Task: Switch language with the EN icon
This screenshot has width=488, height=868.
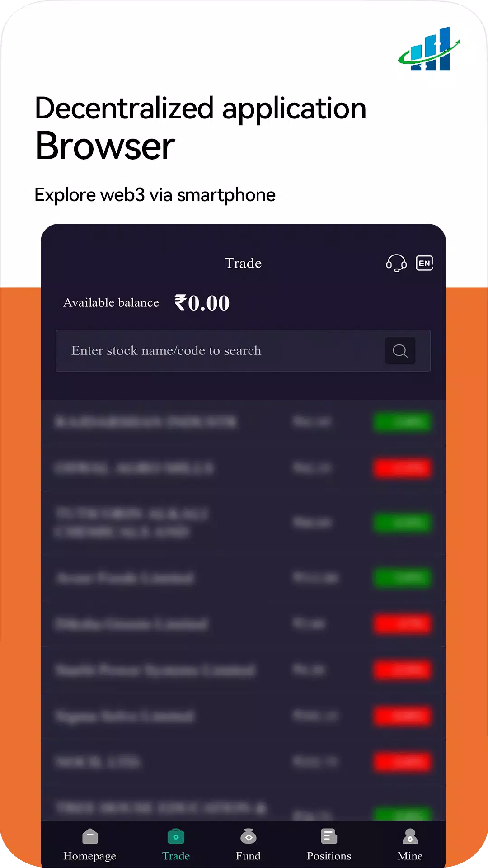Action: pos(424,263)
